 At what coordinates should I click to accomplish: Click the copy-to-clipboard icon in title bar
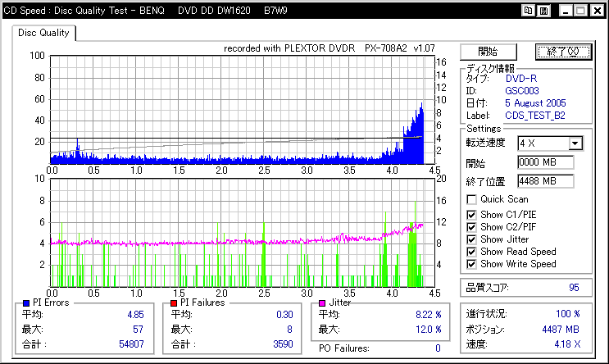528,11
